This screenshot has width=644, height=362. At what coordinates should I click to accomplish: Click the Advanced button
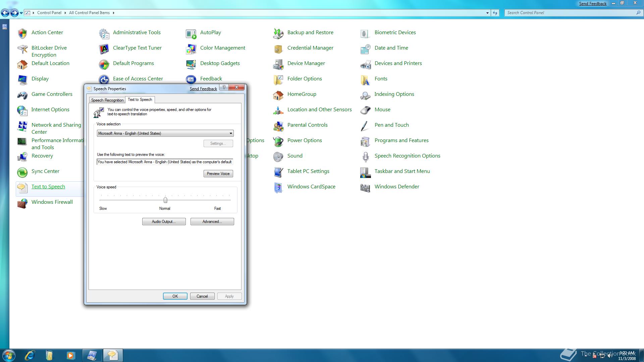pyautogui.click(x=212, y=222)
